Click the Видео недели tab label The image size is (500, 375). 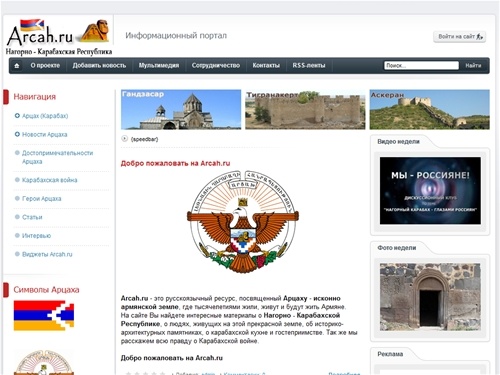tap(398, 142)
